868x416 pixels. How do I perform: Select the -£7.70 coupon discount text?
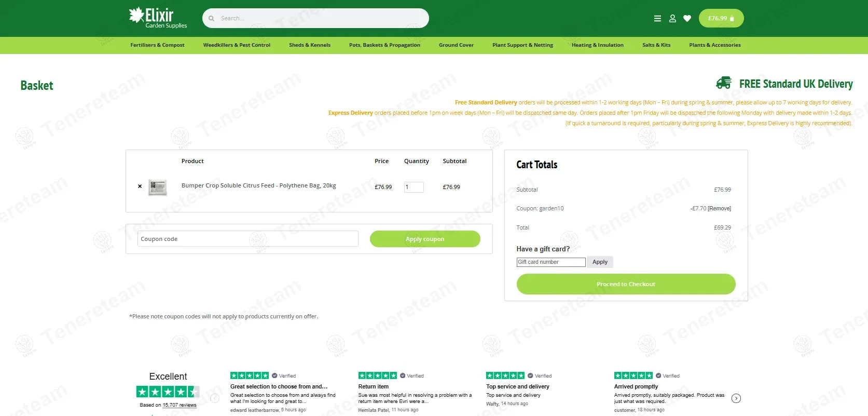pyautogui.click(x=698, y=208)
